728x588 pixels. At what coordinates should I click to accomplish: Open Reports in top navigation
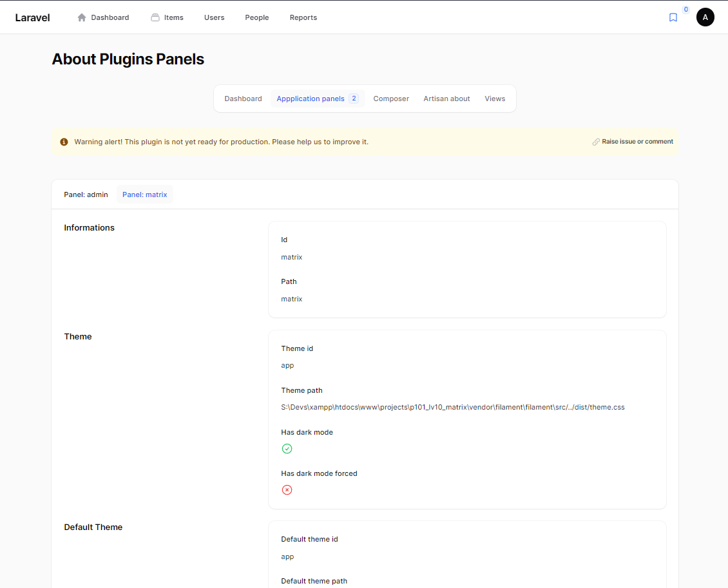pos(303,17)
